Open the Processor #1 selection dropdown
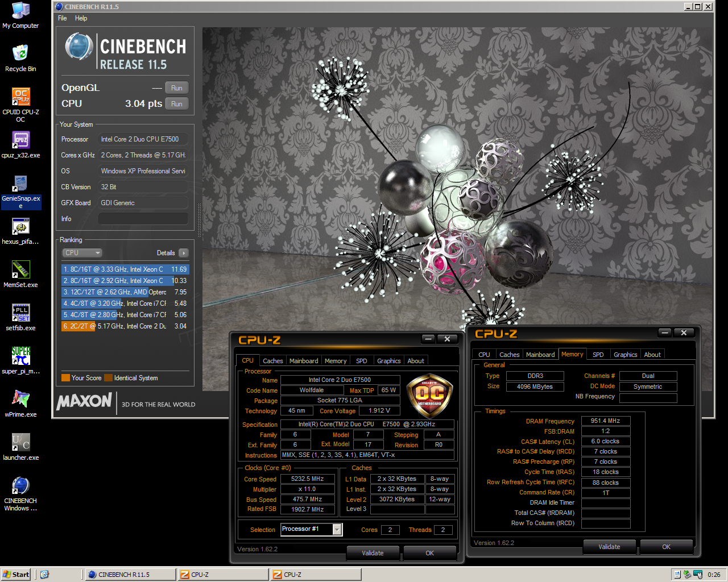Viewport: 728px width, 582px height. coord(337,530)
